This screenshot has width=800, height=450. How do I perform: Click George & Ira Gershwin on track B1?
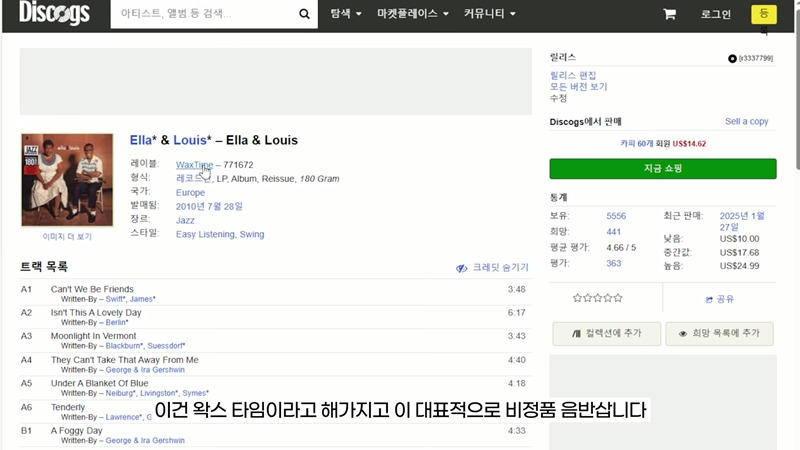click(x=145, y=441)
